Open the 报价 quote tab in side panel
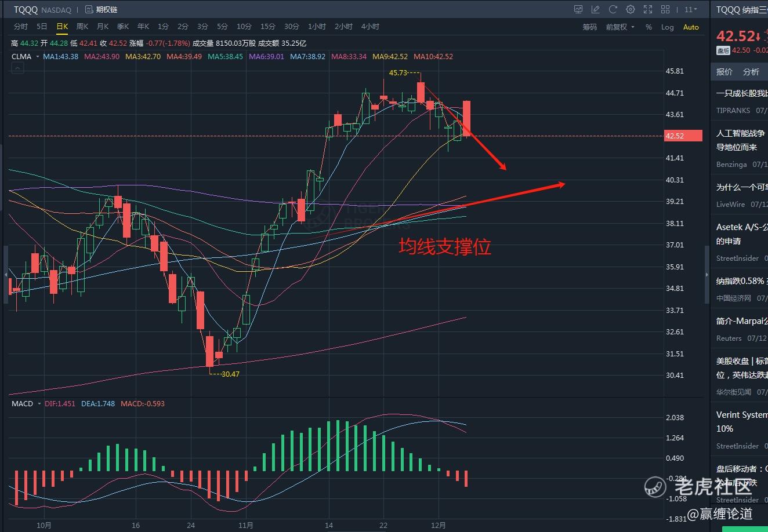The height and width of the screenshot is (532, 768). [x=724, y=72]
